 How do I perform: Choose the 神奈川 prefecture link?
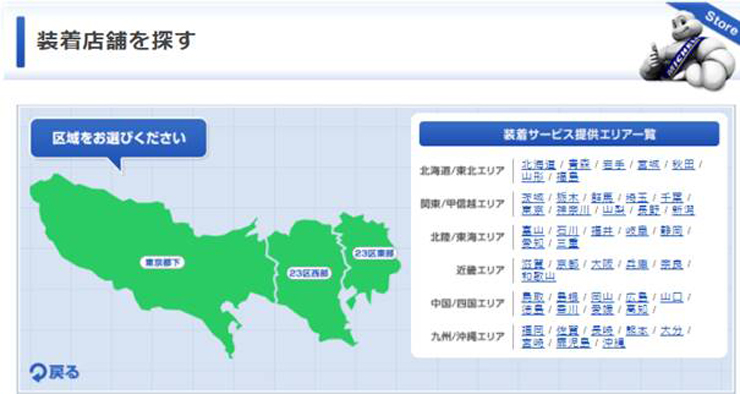point(573,210)
